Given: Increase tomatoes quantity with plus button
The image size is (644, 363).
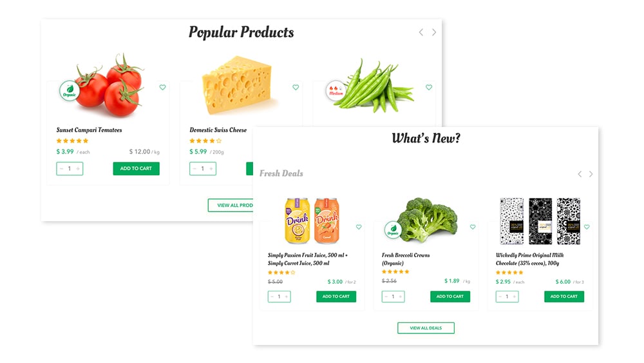Looking at the screenshot, I should [78, 169].
